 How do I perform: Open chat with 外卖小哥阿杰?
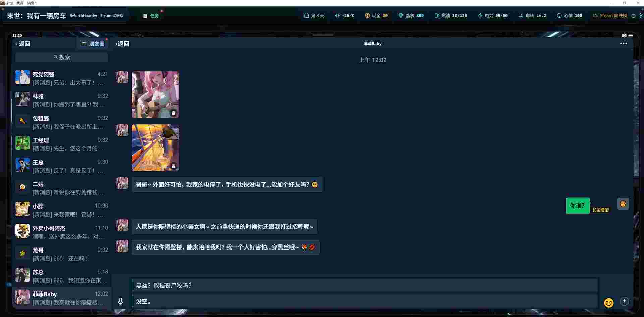click(x=62, y=232)
